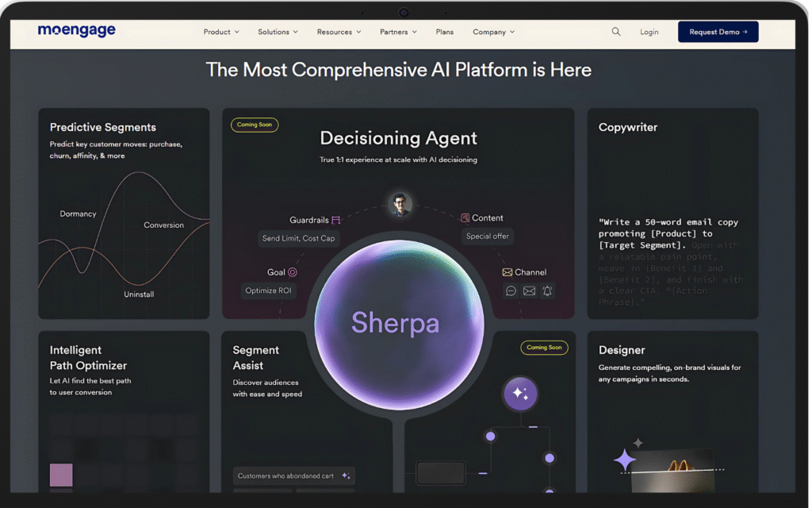812x508 pixels.
Task: Click the Copywriter prompt text
Action: (672, 262)
